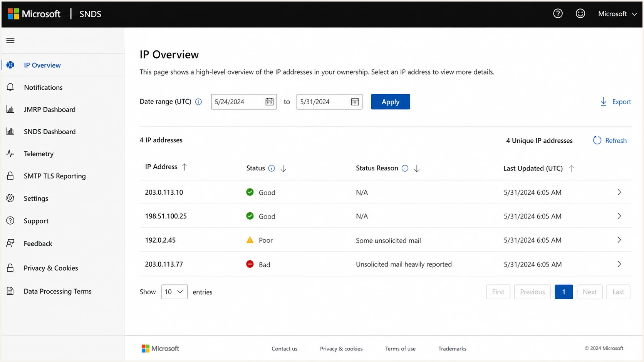Screen dimensions: 644x362
Task: Click the Previous pagination button
Action: tap(532, 292)
